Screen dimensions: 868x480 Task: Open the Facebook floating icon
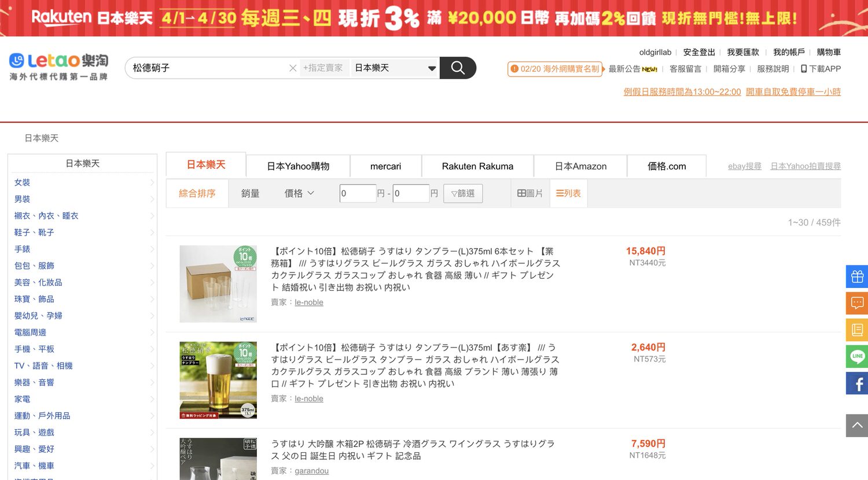(x=857, y=383)
